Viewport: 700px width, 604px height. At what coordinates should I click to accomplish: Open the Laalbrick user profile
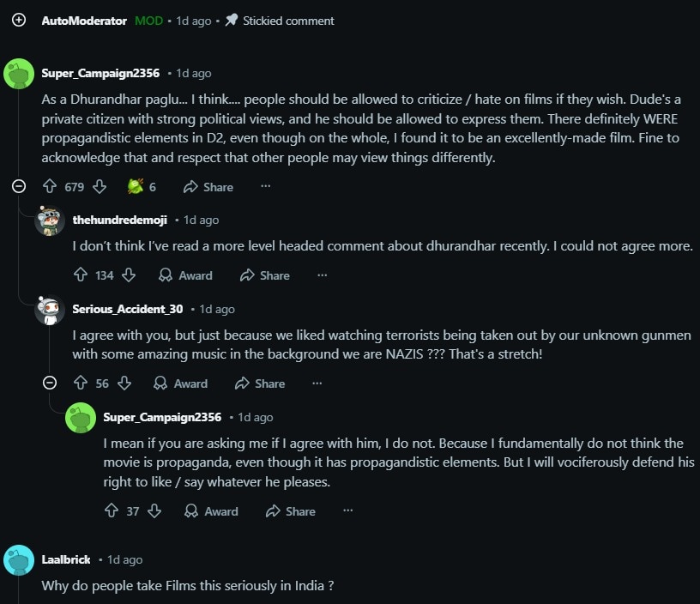[x=66, y=559]
